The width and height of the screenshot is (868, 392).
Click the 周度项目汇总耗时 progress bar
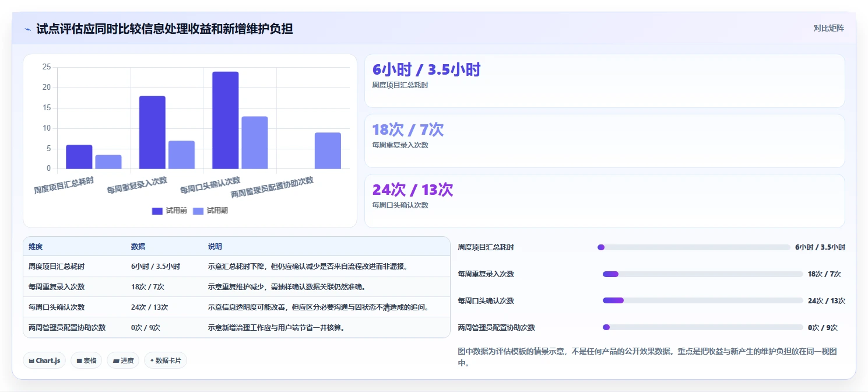[x=694, y=247]
